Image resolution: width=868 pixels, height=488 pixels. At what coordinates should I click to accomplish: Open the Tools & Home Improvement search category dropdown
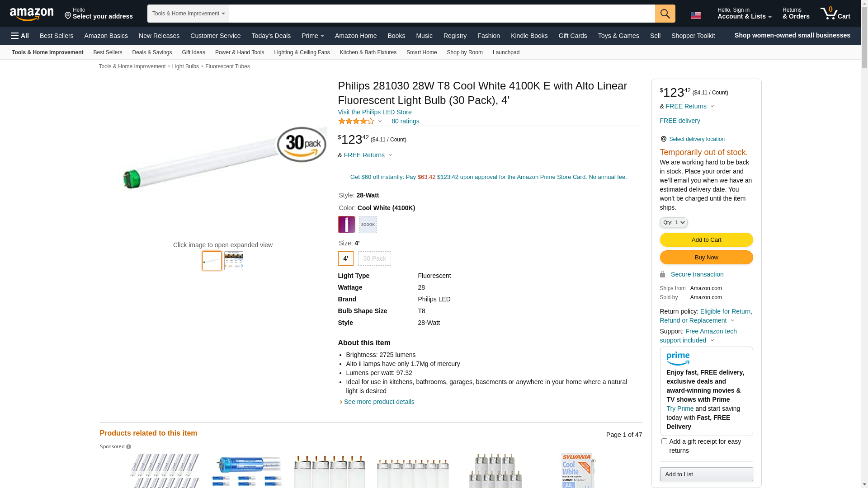click(x=188, y=14)
